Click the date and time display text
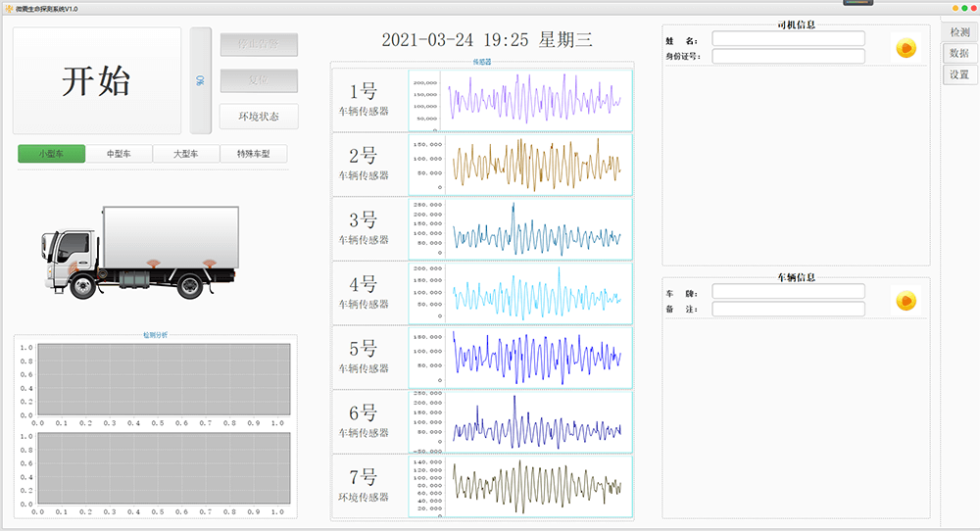980x531 pixels. pyautogui.click(x=487, y=40)
